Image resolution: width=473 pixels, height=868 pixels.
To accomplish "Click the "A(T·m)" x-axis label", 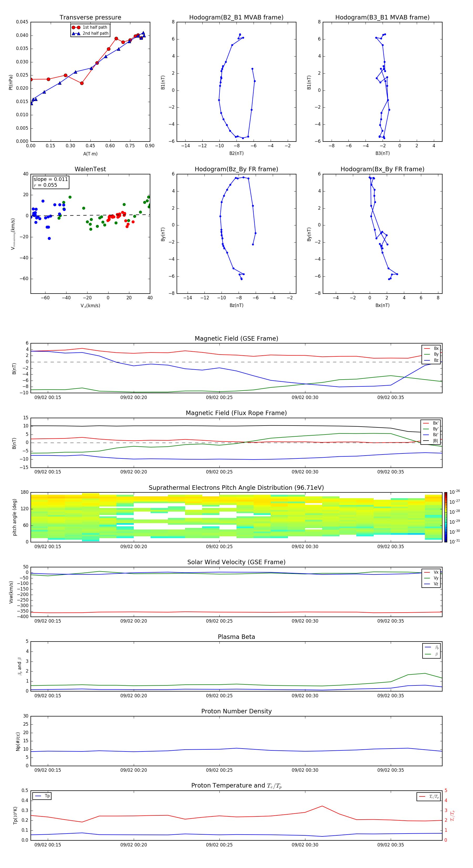I will [x=90, y=154].
